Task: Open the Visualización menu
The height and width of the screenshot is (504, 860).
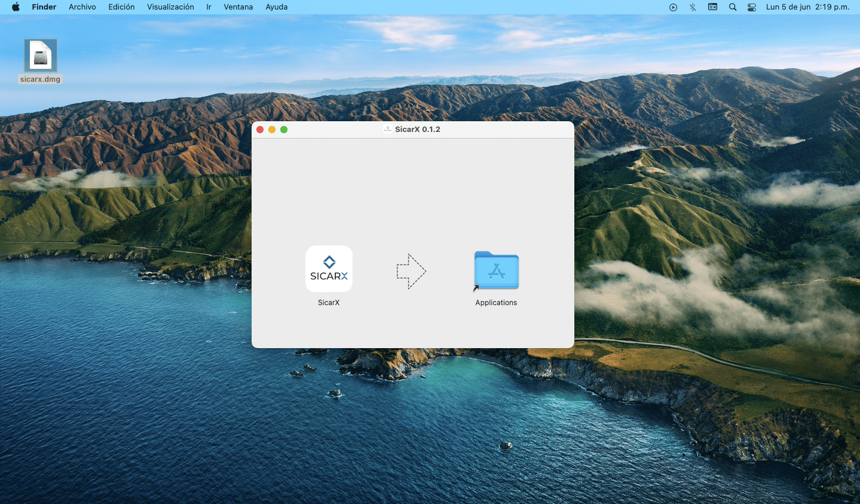Action: pos(170,7)
